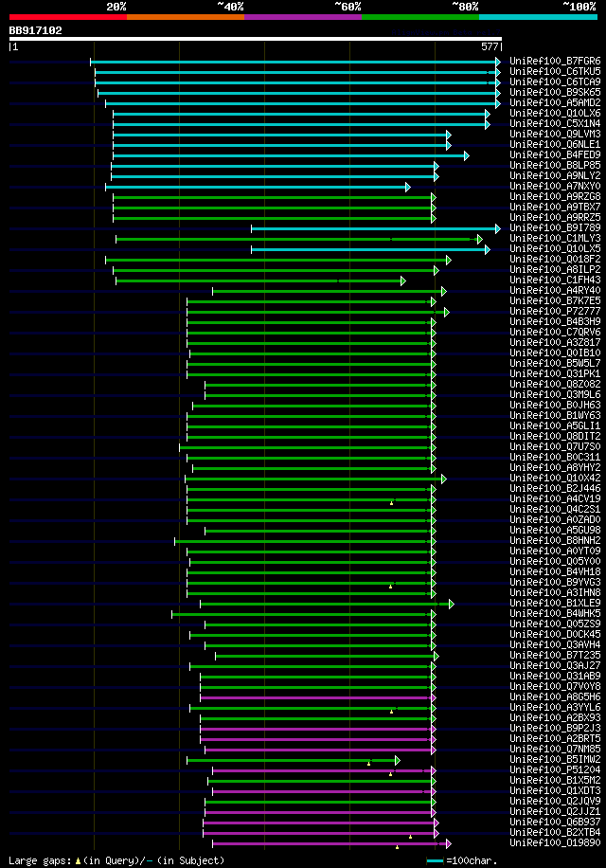Click arrowhead of the UniRef100_B1XLE9 alignment
This screenshot has height=868, width=606.
click(x=452, y=604)
